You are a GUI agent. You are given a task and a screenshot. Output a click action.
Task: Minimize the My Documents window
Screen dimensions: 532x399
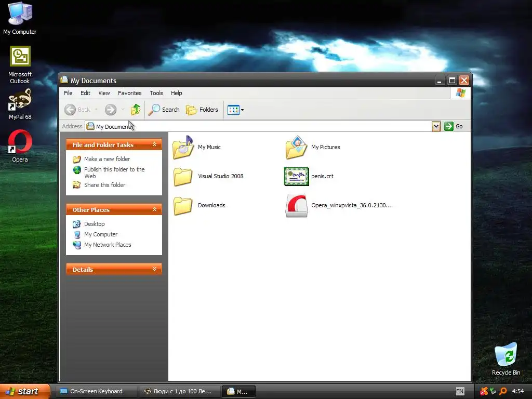point(440,81)
